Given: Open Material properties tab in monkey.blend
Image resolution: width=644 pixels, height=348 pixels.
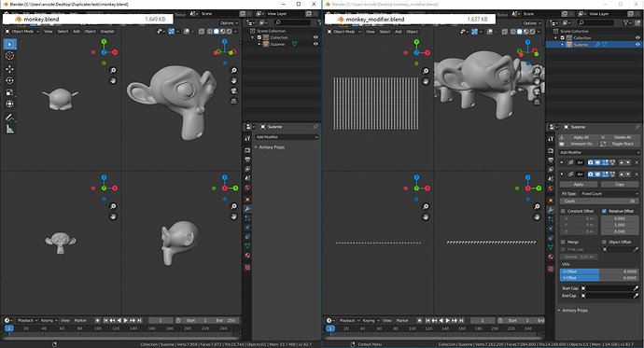Looking at the screenshot, I should (247, 256).
